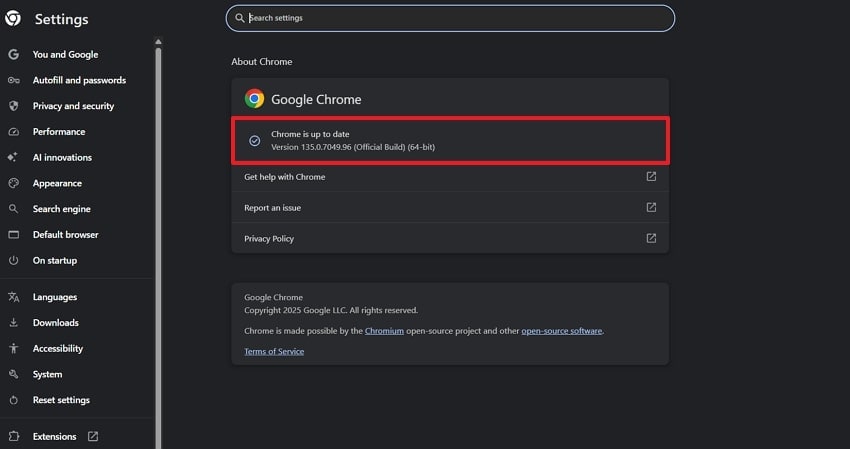Click the accessibility figure icon
This screenshot has height=449, width=850.
(14, 349)
